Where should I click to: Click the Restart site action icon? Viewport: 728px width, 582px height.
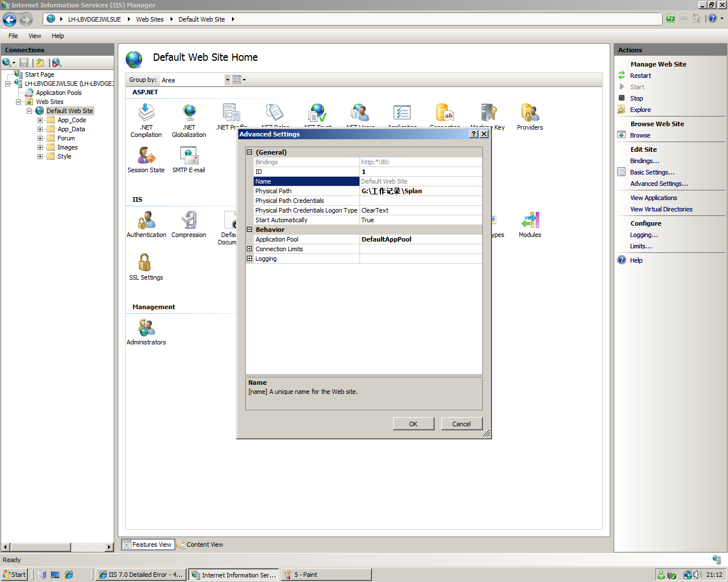tap(622, 76)
